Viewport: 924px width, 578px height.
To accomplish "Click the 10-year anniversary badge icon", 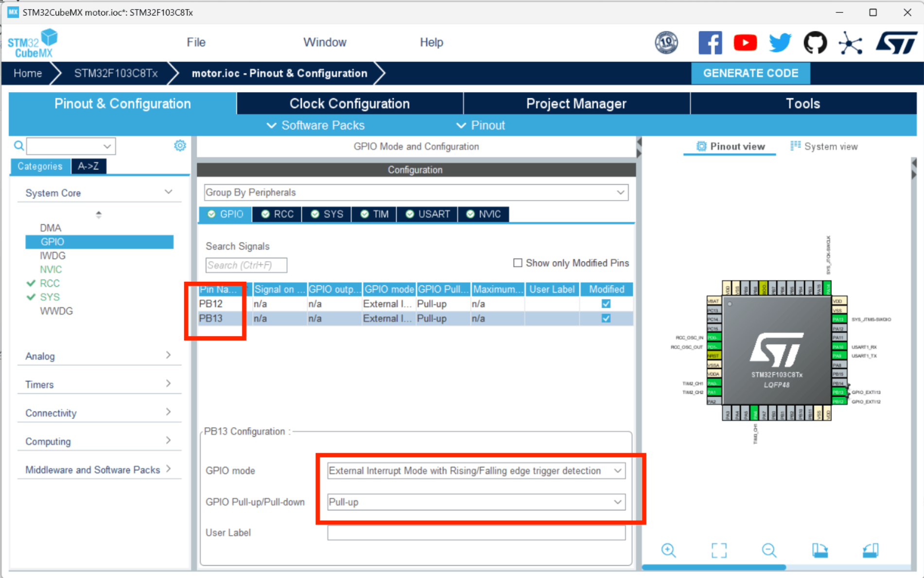I will click(x=666, y=43).
